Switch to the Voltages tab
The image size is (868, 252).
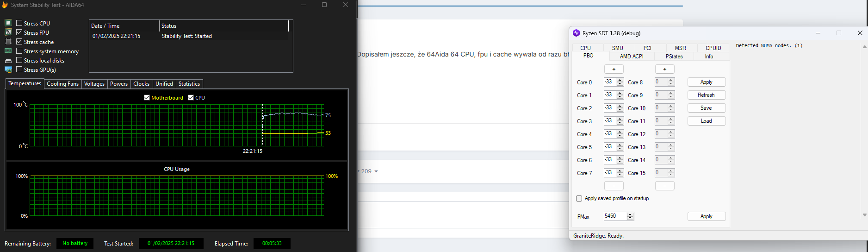(94, 84)
